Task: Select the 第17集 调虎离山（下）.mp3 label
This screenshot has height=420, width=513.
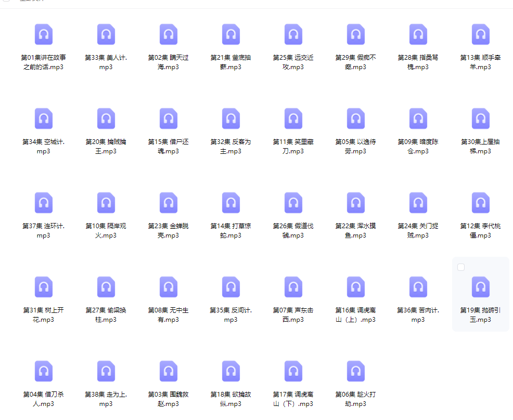Action: pyautogui.click(x=293, y=399)
